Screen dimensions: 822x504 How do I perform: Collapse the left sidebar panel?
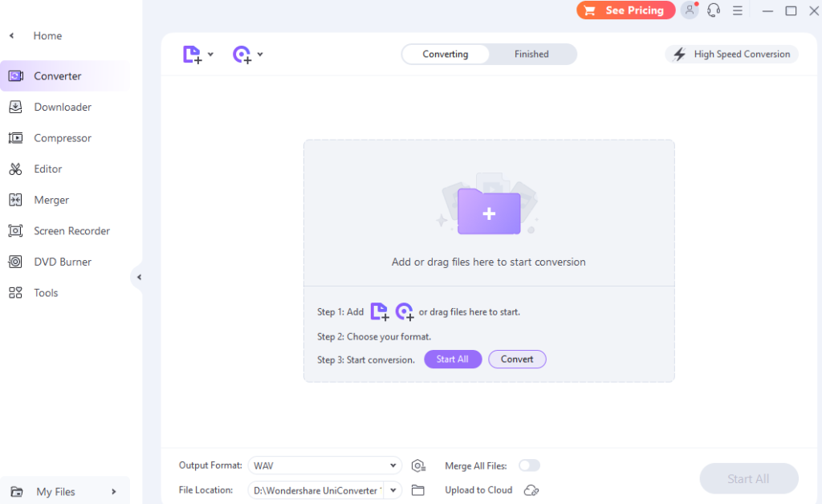pyautogui.click(x=138, y=278)
